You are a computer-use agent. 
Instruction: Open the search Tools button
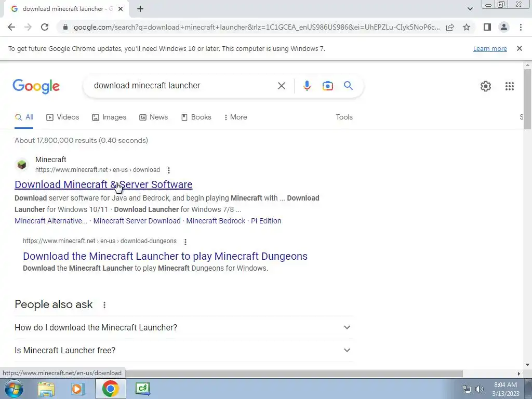coord(344,117)
